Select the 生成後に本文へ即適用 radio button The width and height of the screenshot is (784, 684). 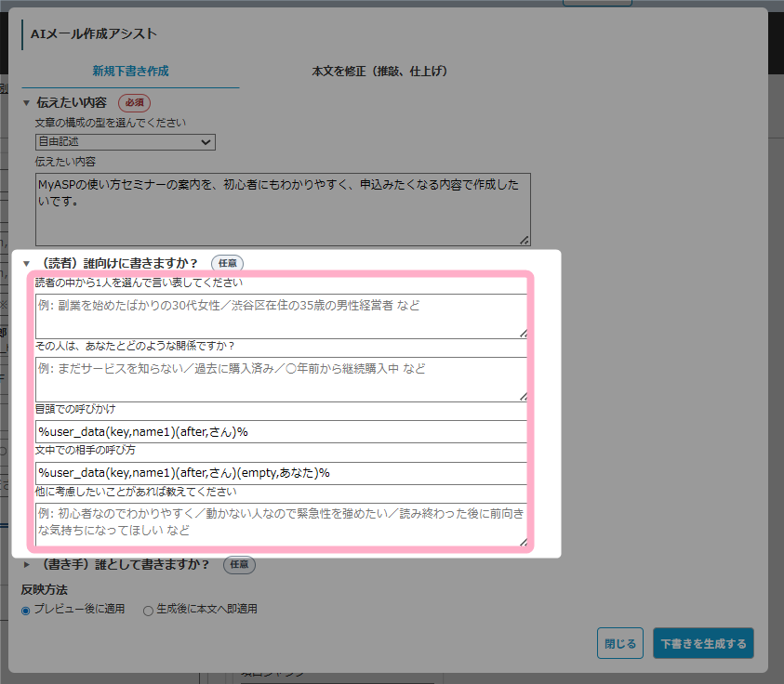[148, 611]
